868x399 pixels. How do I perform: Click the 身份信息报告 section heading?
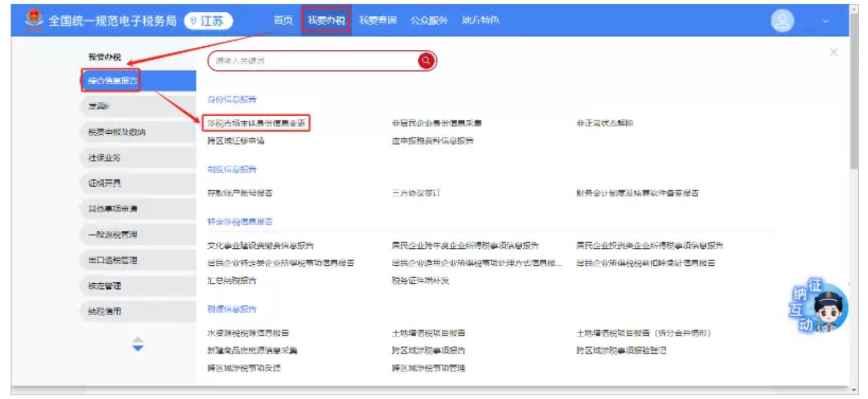[x=232, y=100]
